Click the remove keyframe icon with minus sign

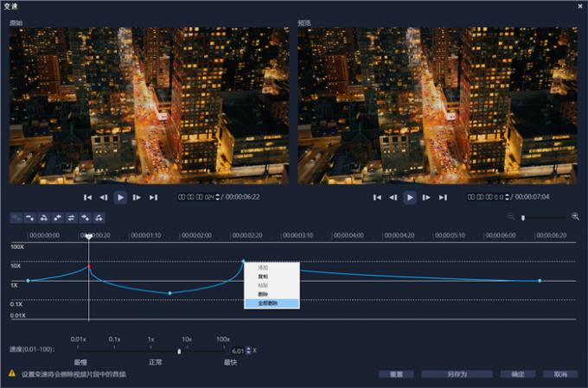point(30,218)
